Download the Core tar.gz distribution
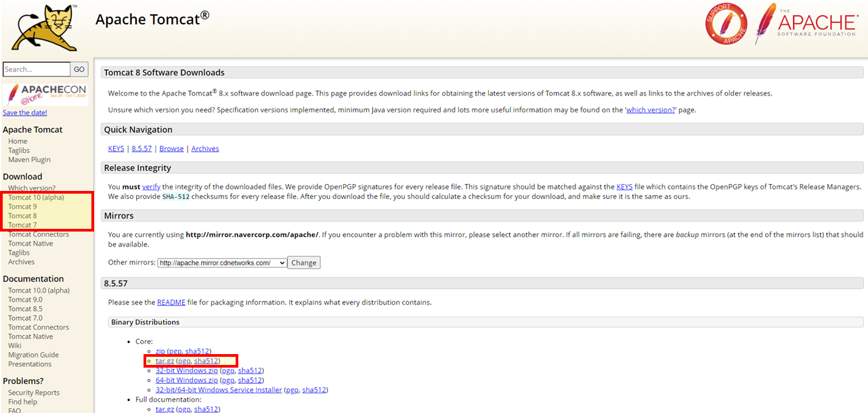The width and height of the screenshot is (868, 413). pyautogui.click(x=165, y=361)
